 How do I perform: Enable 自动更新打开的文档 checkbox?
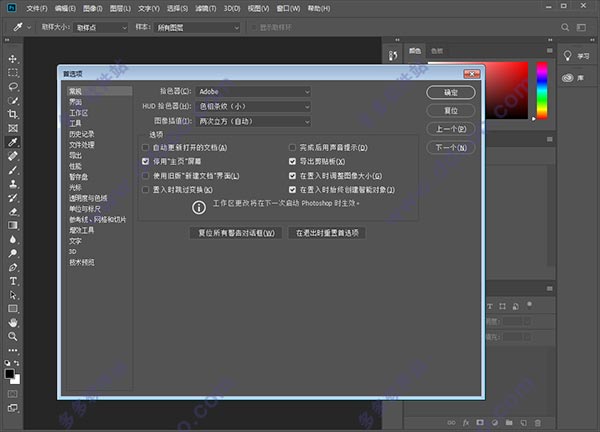(145, 147)
